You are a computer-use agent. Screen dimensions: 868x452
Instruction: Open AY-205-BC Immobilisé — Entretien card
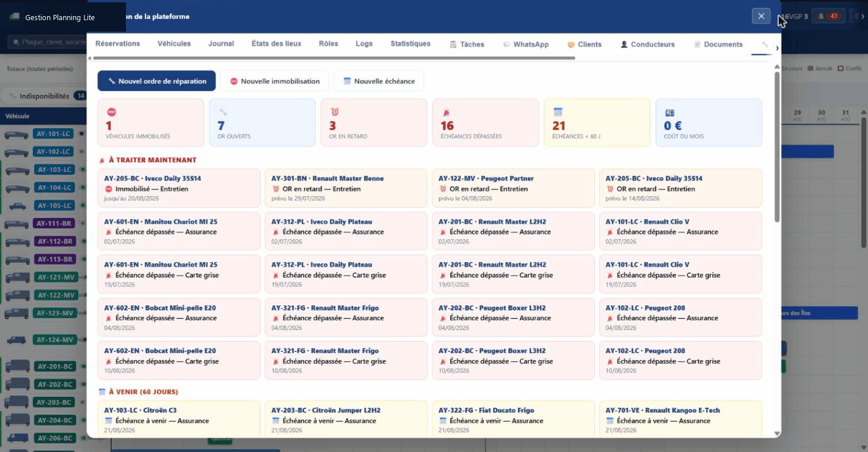179,188
